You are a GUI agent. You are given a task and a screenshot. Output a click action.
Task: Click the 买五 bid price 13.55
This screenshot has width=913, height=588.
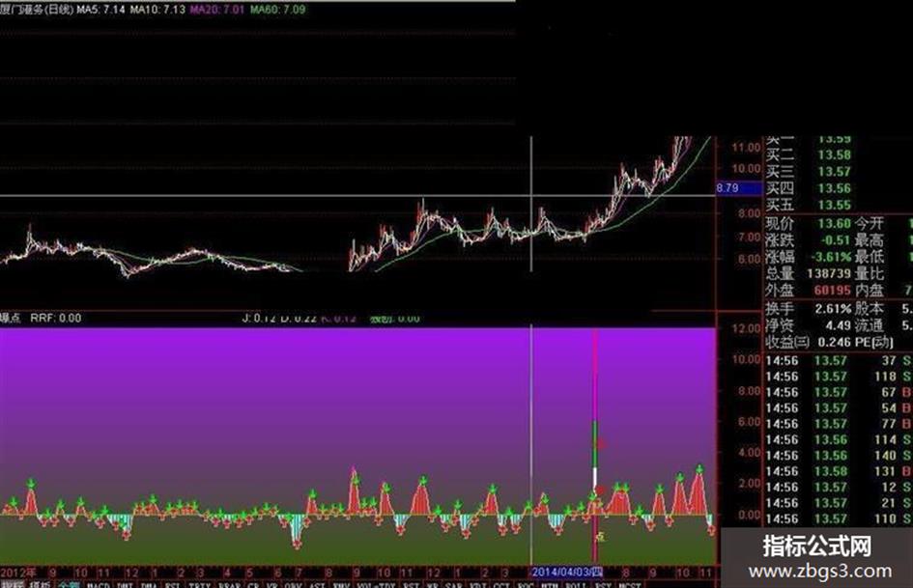coord(835,205)
